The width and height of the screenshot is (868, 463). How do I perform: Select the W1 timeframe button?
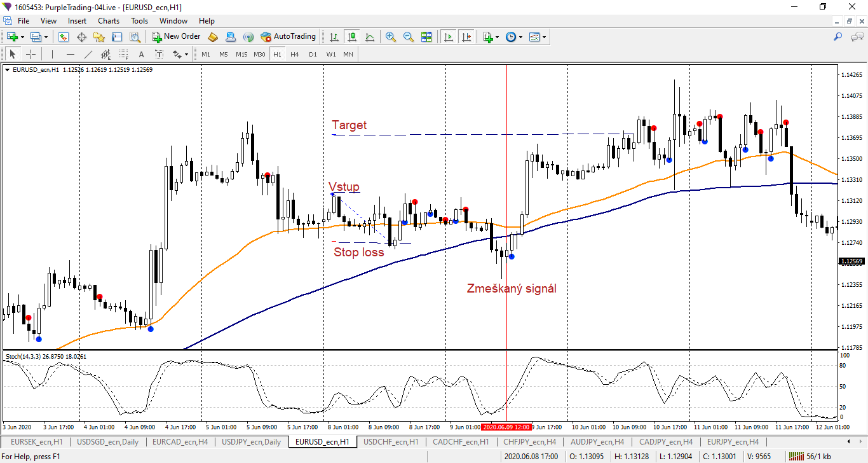point(330,54)
